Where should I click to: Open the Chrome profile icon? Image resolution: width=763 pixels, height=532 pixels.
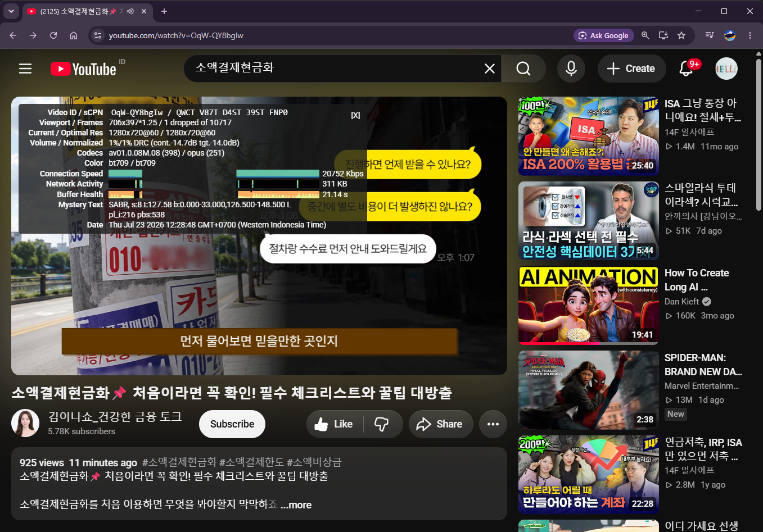pos(730,35)
